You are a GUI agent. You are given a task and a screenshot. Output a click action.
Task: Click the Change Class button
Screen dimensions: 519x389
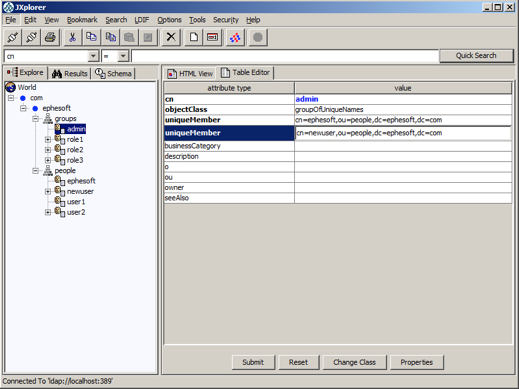(354, 362)
